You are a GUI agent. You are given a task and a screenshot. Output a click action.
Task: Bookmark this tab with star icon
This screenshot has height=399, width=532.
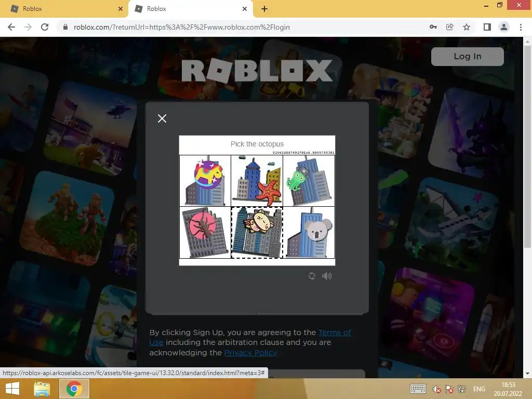pyautogui.click(x=467, y=27)
